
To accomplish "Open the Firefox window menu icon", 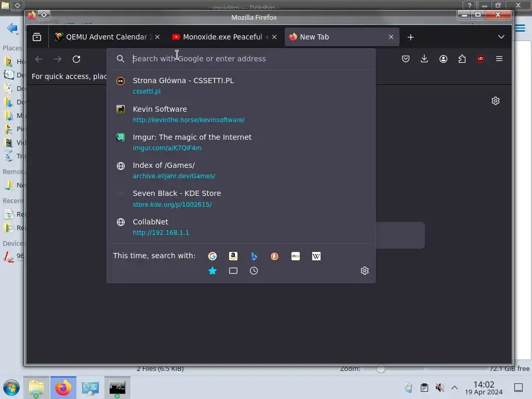I will (32, 15).
